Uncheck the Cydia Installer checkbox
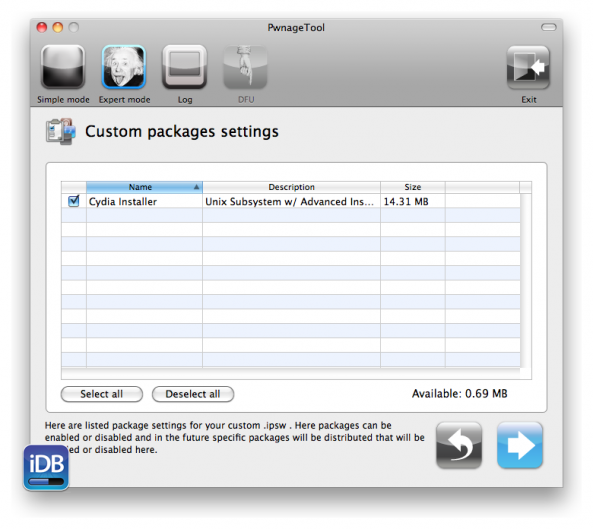Screen dimensions: 593x529 click(x=74, y=201)
